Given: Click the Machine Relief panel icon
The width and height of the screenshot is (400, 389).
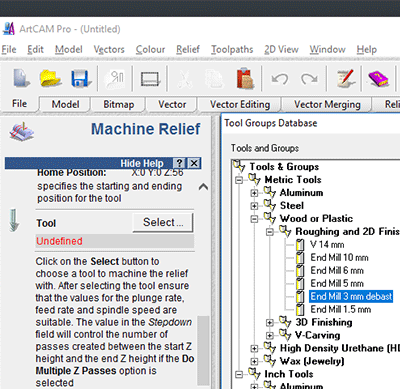Looking at the screenshot, I should pyautogui.click(x=22, y=132).
